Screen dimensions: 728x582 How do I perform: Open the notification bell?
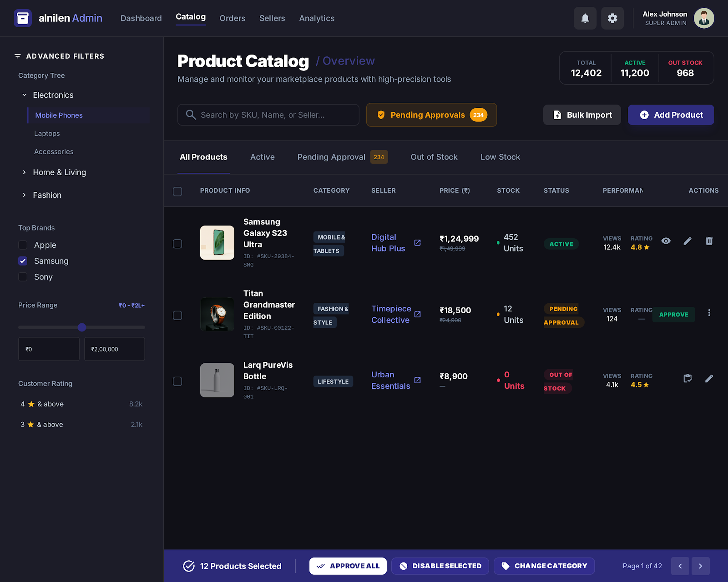pos(585,18)
